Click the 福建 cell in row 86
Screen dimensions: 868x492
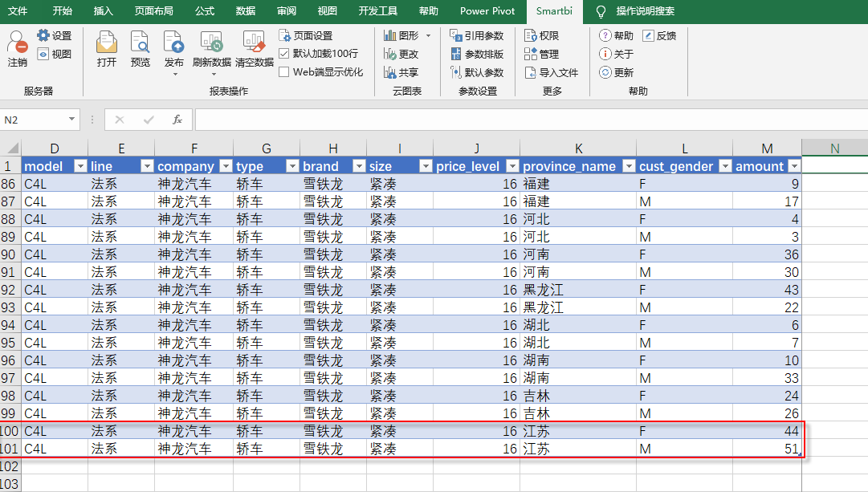coord(578,184)
